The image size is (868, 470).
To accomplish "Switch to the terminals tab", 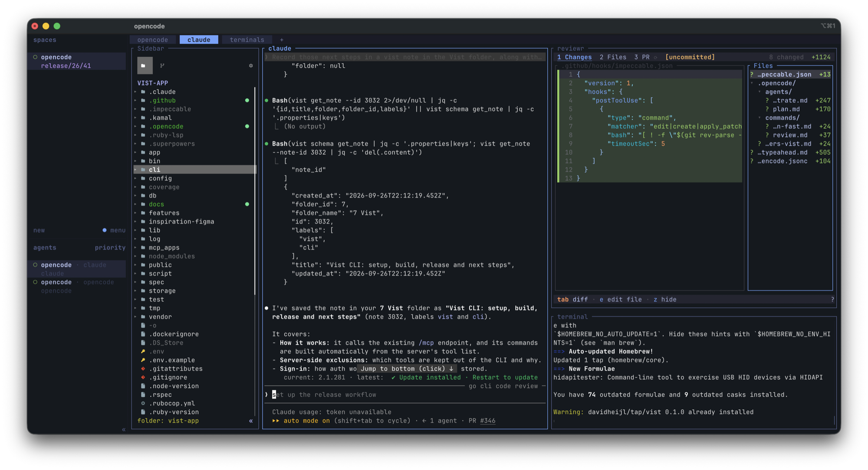I will (x=247, y=39).
